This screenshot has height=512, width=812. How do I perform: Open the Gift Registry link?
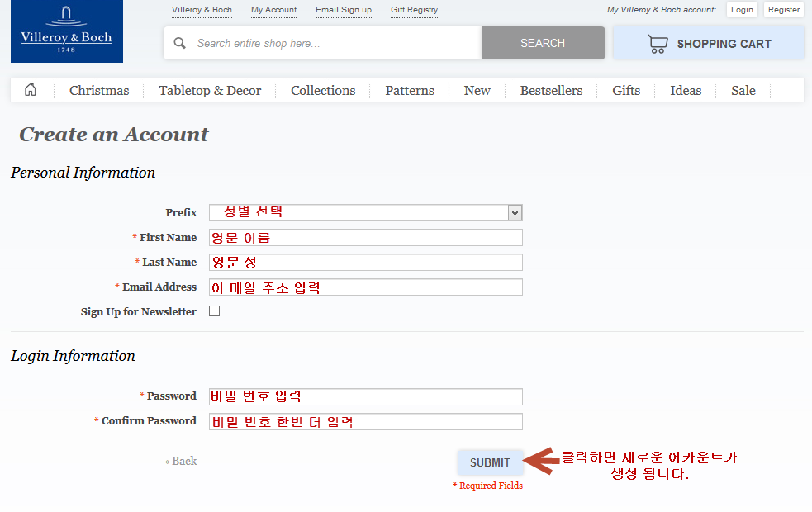coord(415,10)
